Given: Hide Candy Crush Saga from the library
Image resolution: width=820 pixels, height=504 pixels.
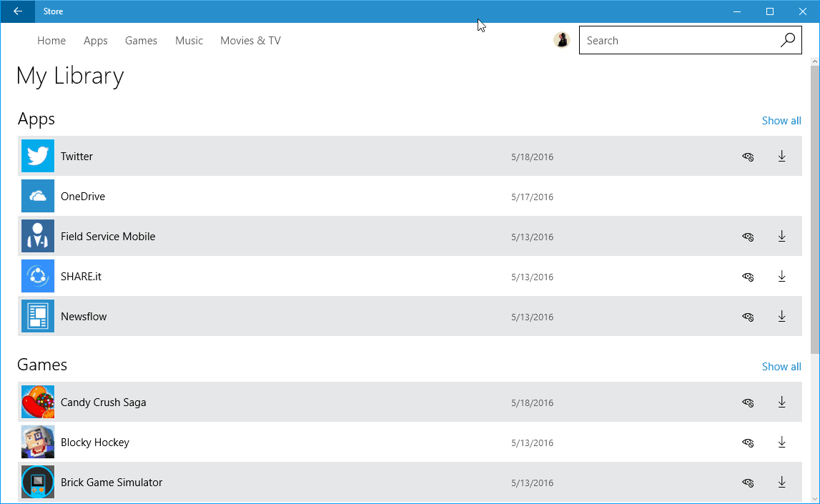Looking at the screenshot, I should click(x=748, y=402).
